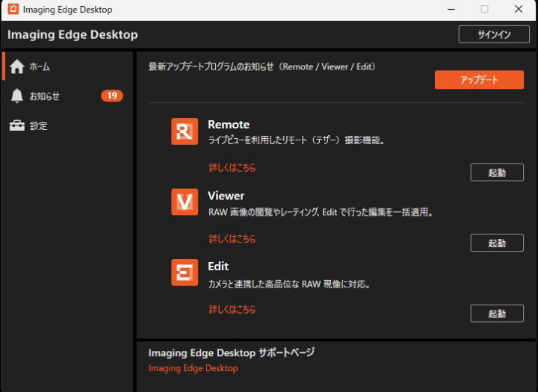The height and width of the screenshot is (392, 538).
Task: Click the home icon in sidebar
Action: tap(16, 66)
